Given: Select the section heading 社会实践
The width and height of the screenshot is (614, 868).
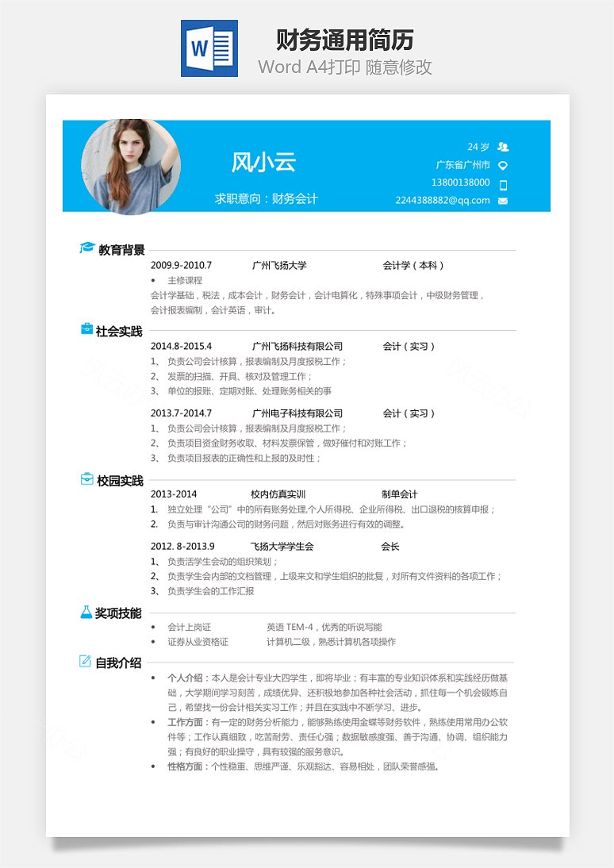Looking at the screenshot, I should [119, 331].
